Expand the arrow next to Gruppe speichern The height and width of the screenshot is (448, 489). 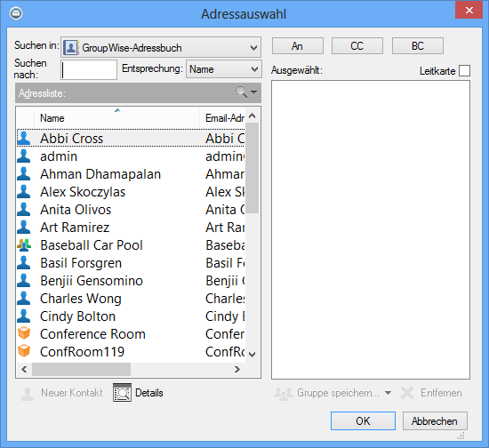tap(388, 393)
